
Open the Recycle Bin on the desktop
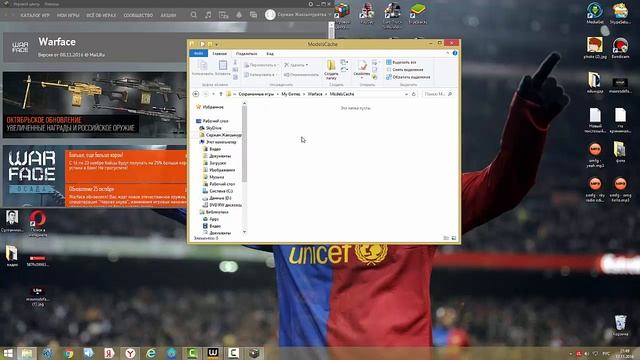pos(620,325)
